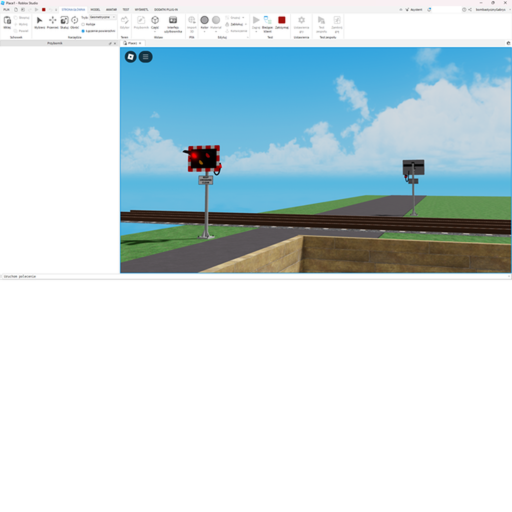Expand the Kolor dropdown arrow
This screenshot has height=512, width=512.
pos(204,32)
